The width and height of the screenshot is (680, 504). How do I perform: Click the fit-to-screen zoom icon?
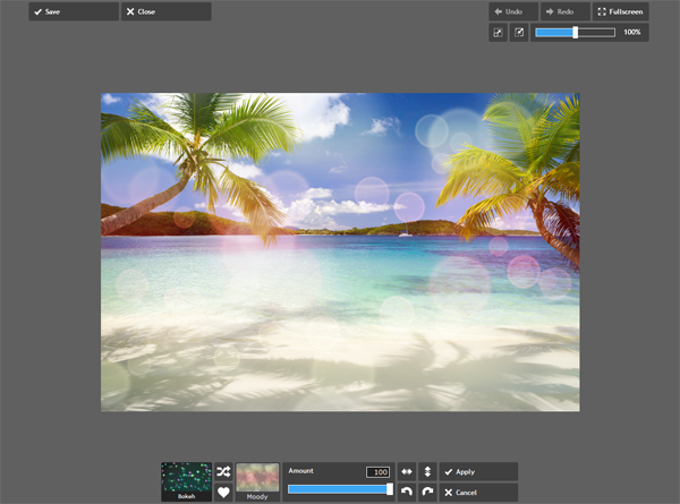pos(498,33)
